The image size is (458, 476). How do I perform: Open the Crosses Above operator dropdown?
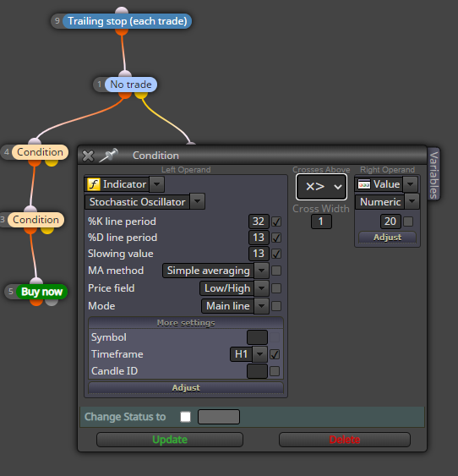[x=321, y=186]
